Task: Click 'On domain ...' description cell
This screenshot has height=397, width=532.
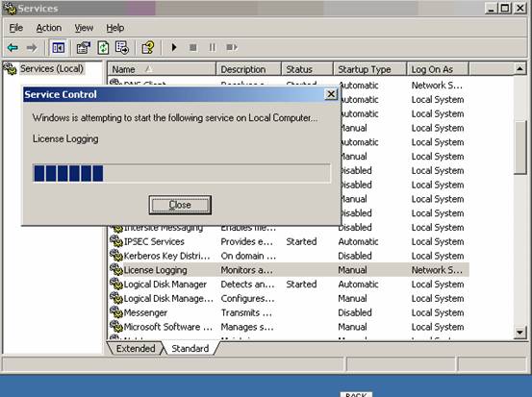Action: [248, 256]
